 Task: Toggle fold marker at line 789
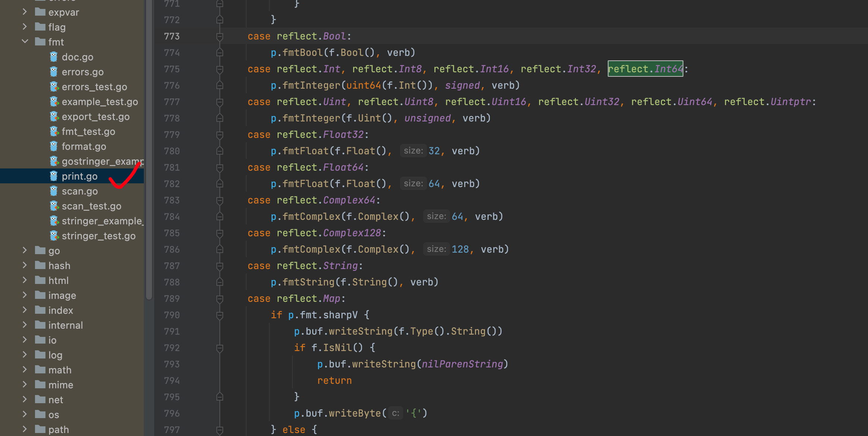220,299
